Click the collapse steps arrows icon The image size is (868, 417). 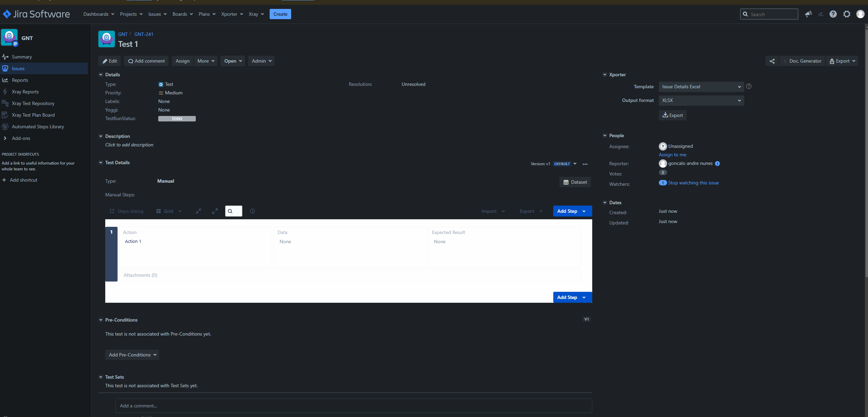(199, 211)
